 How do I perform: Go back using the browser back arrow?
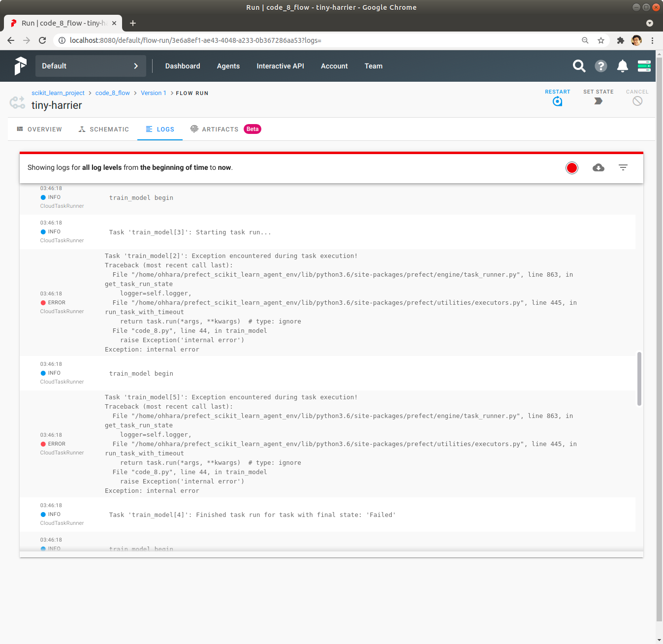point(11,40)
